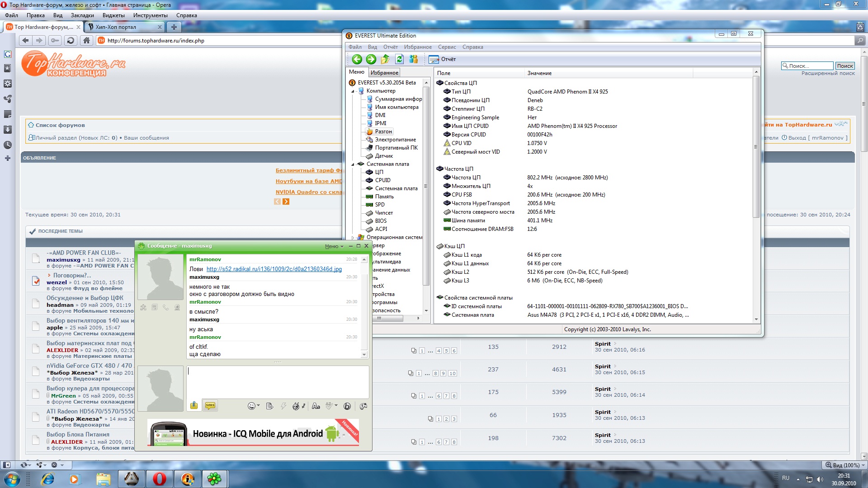Open EVEREST users icon in toolbar
The height and width of the screenshot is (488, 868).
coord(413,59)
